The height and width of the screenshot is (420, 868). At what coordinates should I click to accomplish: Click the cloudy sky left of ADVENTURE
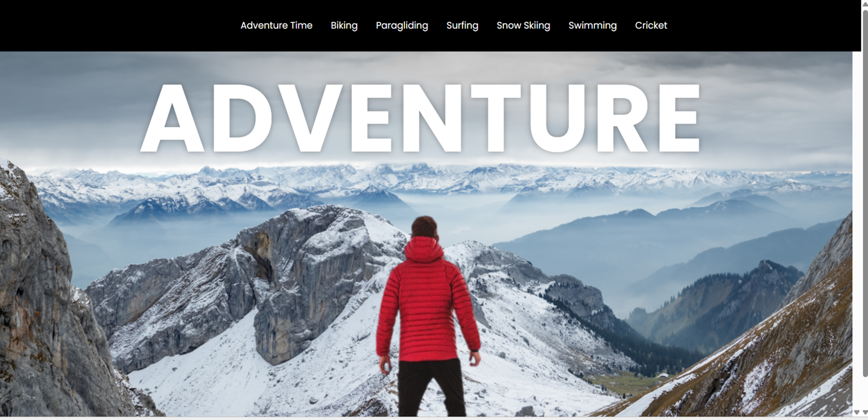[70, 107]
